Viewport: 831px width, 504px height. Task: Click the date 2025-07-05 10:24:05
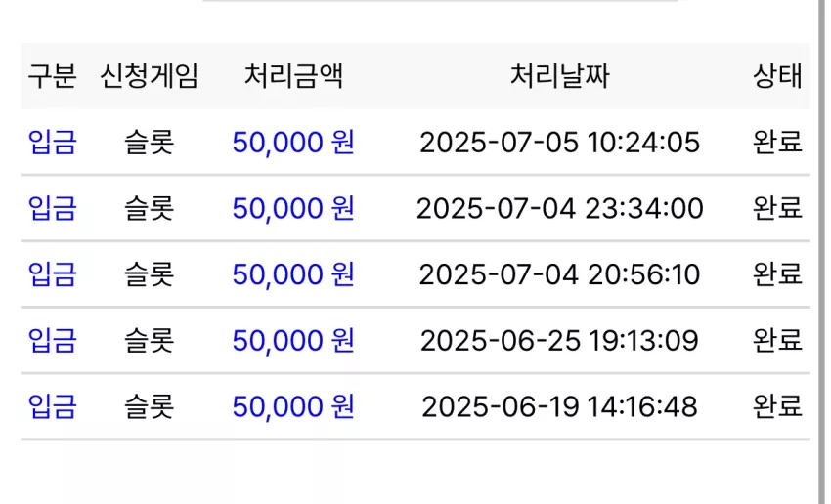tap(559, 143)
